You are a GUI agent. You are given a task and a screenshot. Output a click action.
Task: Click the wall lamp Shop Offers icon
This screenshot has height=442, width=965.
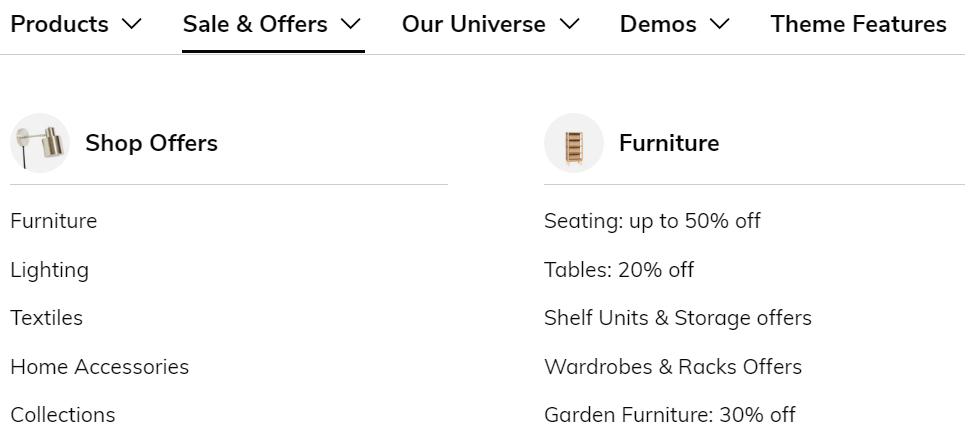[40, 143]
